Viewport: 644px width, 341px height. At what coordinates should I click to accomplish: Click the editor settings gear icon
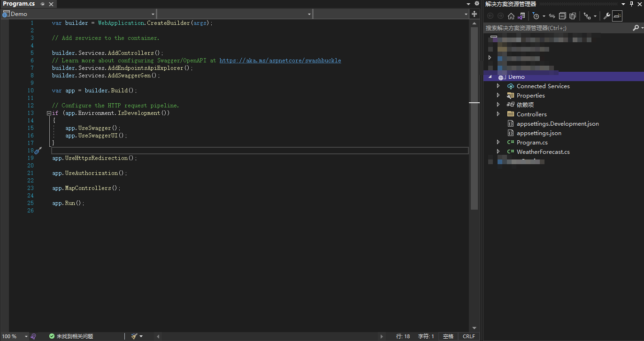[476, 3]
